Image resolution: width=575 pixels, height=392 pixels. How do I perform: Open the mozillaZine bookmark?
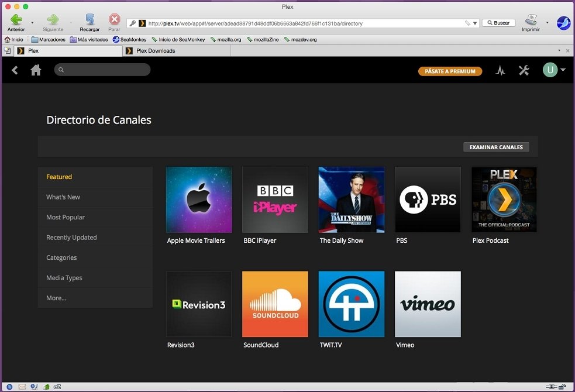[263, 40]
